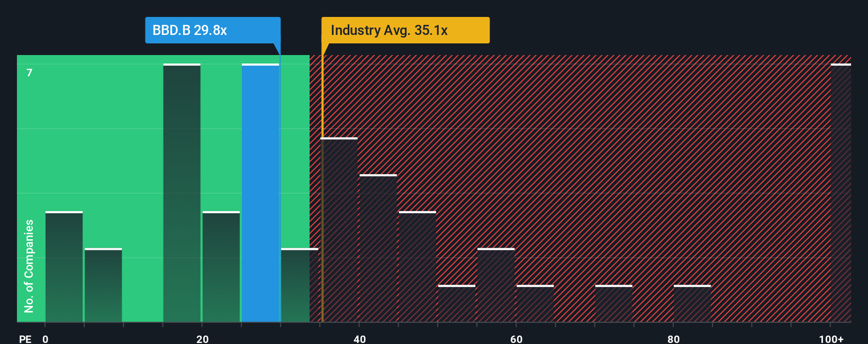Click the x-axis label 20
The width and height of the screenshot is (868, 344).
(x=202, y=339)
